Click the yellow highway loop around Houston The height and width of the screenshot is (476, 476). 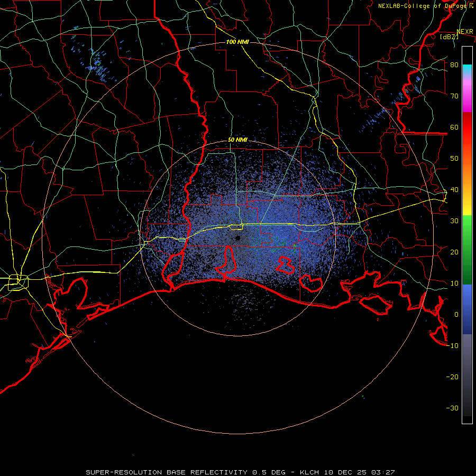coord(18,282)
